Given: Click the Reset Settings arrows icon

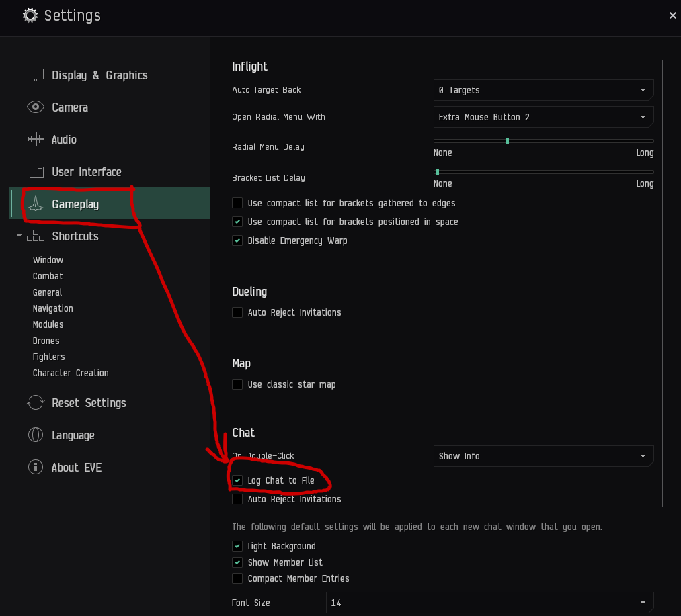Looking at the screenshot, I should (x=36, y=403).
